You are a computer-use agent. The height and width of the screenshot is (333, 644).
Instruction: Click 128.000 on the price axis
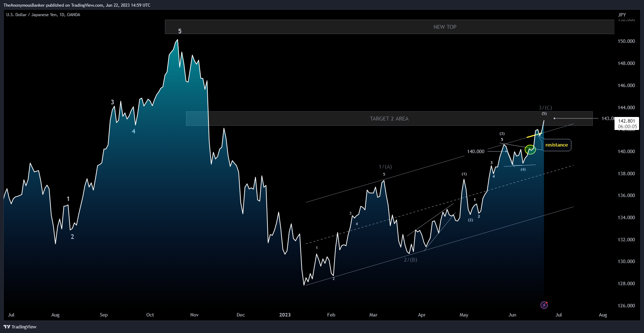point(626,284)
